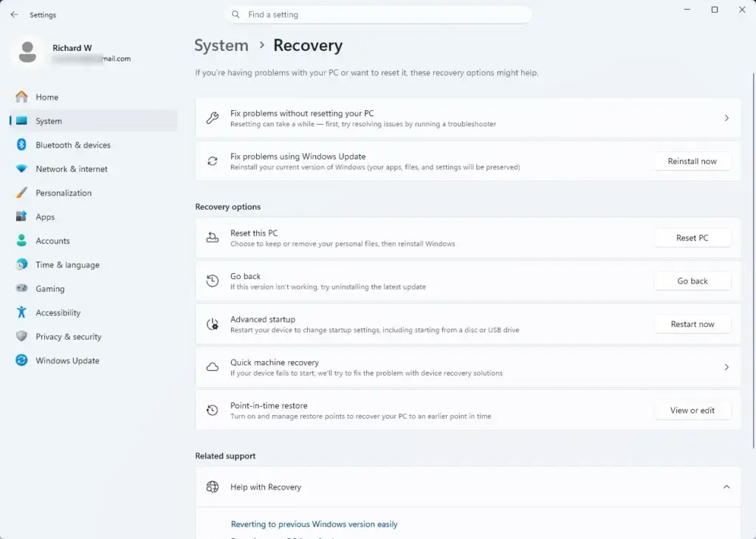The width and height of the screenshot is (756, 539).
Task: Click the Bluetooth icon in sidebar
Action: coord(21,145)
